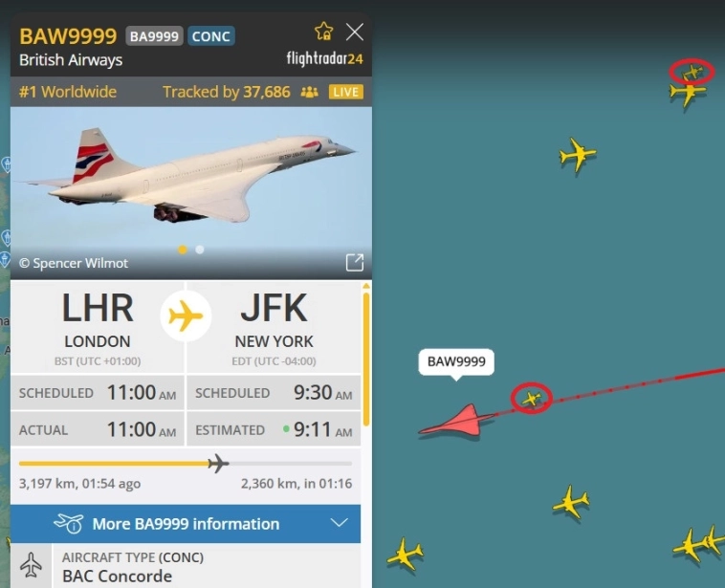Viewport: 725px width, 588px height.
Task: Click the BA9999 flight number tag
Action: tap(154, 36)
